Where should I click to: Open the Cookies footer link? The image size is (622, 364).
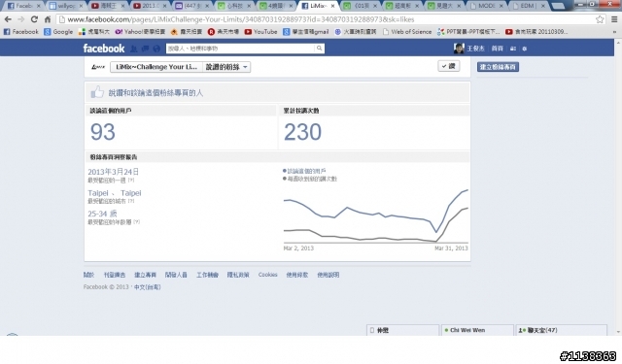point(268,275)
